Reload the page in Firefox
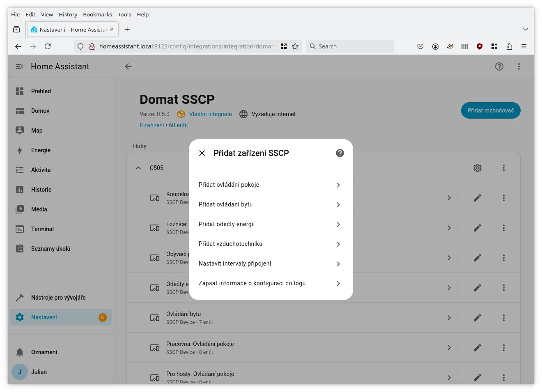542x392 pixels. 48,46
